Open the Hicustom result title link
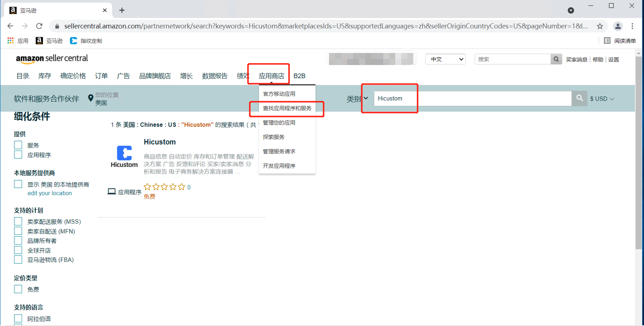This screenshot has width=644, height=326. 160,142
